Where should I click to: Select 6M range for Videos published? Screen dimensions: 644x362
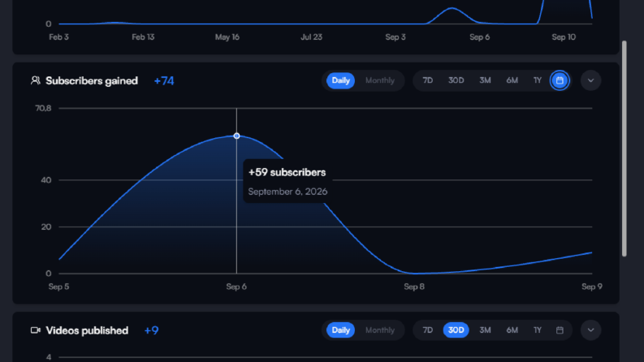pos(512,330)
